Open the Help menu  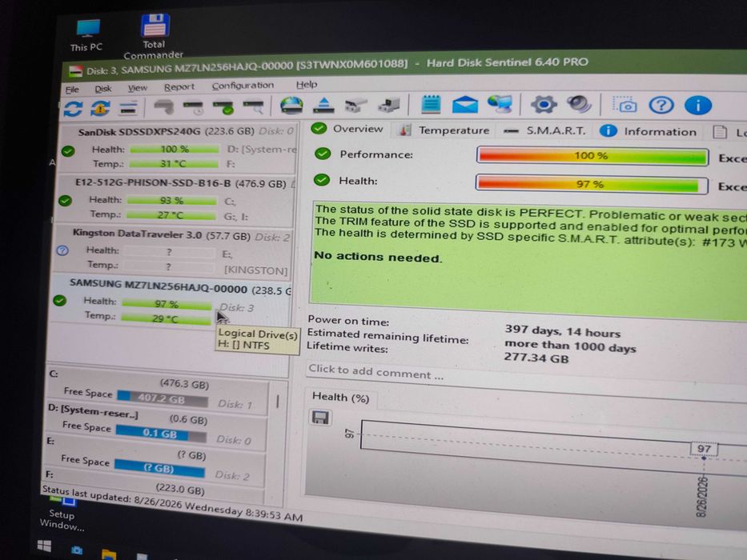[x=307, y=84]
